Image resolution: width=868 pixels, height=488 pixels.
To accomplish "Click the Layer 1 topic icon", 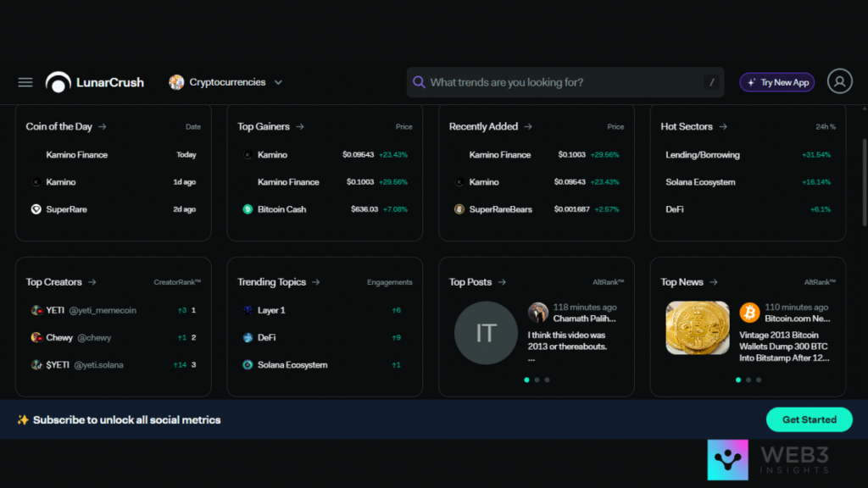I will point(248,310).
